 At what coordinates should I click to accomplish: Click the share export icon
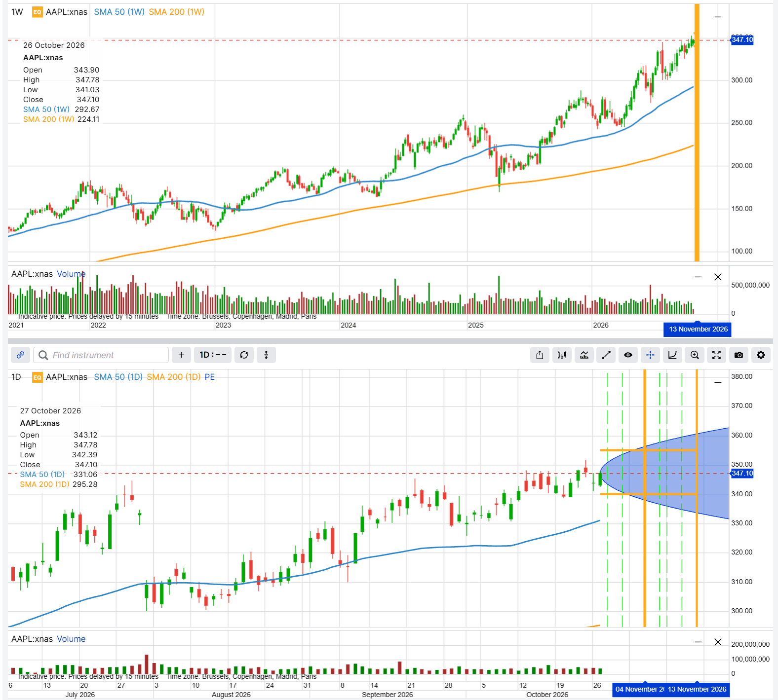click(x=540, y=355)
